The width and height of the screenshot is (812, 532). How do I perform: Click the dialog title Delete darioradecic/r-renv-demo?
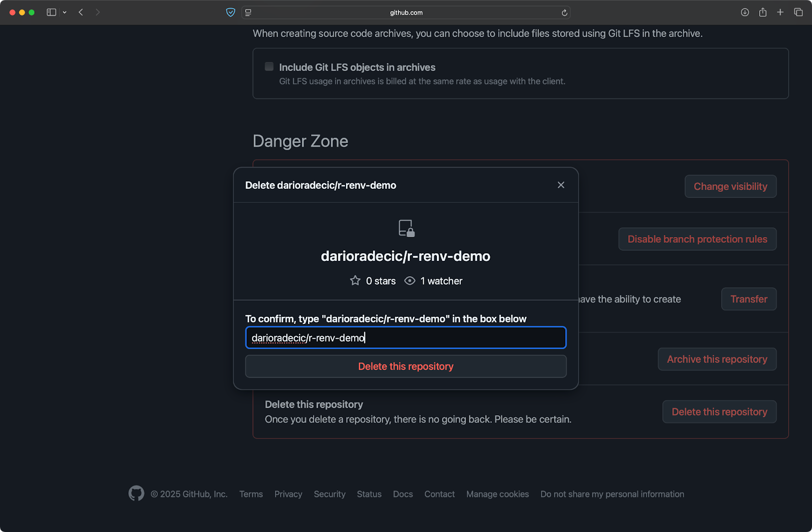(x=321, y=185)
